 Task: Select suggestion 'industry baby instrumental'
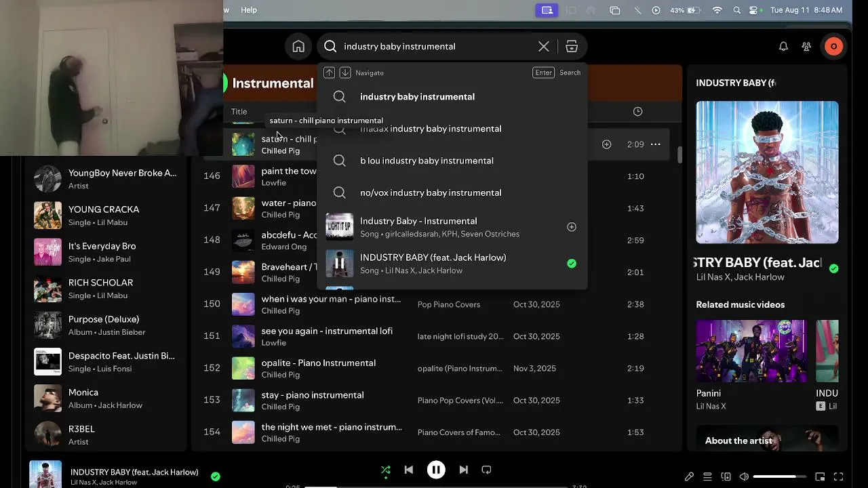pyautogui.click(x=452, y=97)
